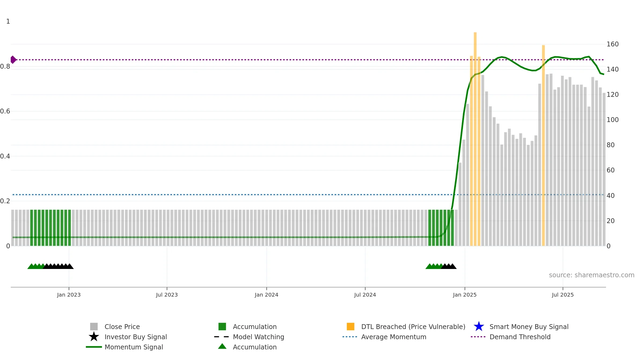
Task: Click the green Momentum Signal legend line
Action: point(94,347)
